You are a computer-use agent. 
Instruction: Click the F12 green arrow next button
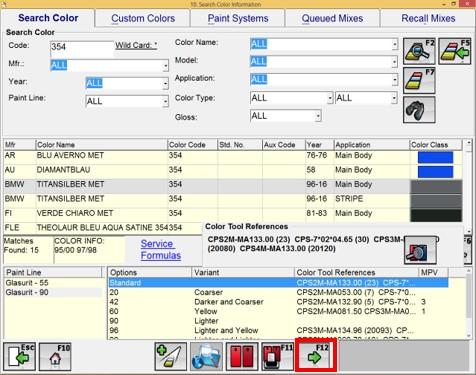[316, 356]
